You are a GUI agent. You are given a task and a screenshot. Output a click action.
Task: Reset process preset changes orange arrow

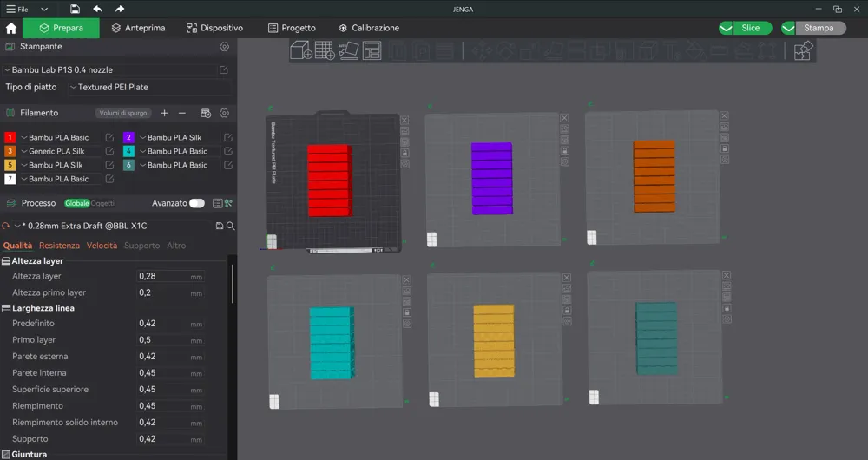tap(5, 226)
